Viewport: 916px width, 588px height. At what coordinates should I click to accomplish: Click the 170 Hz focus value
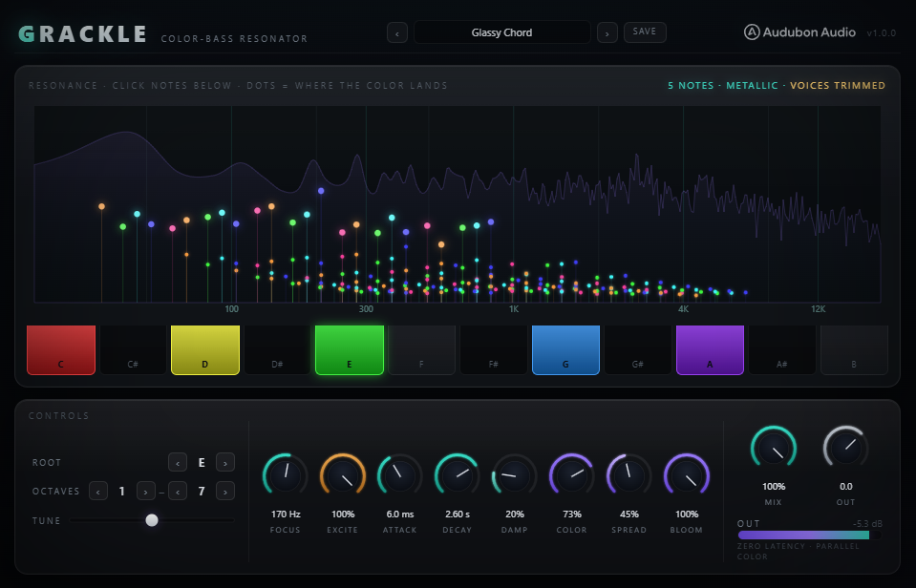[x=286, y=514]
